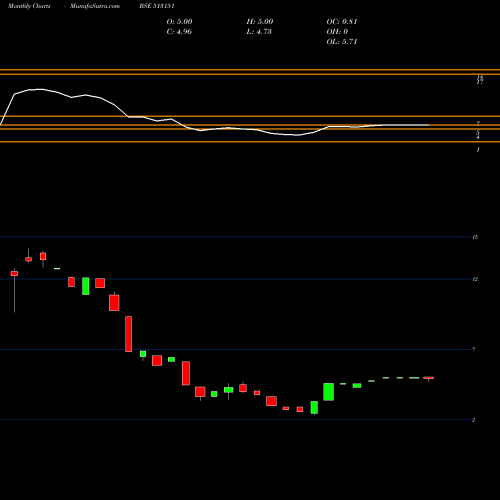Click the 'OL: 5.71' reading

pos(342,42)
